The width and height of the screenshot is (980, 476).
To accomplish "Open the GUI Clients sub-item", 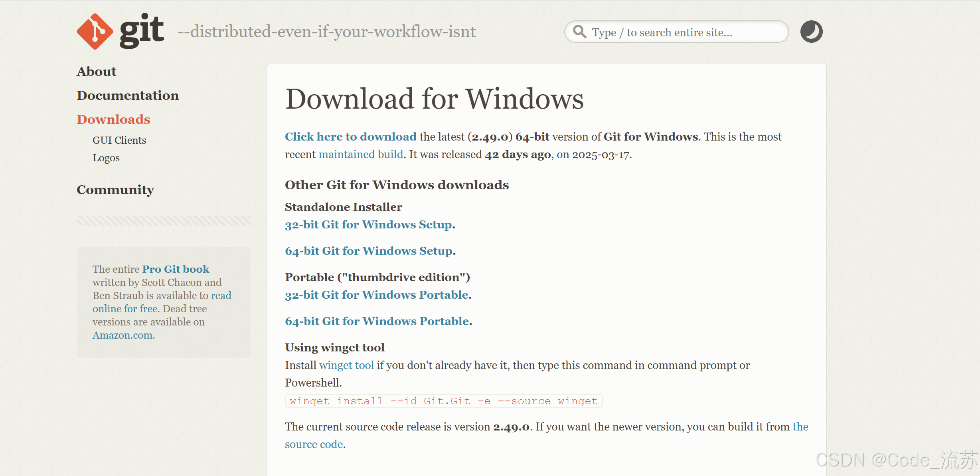I will [119, 140].
